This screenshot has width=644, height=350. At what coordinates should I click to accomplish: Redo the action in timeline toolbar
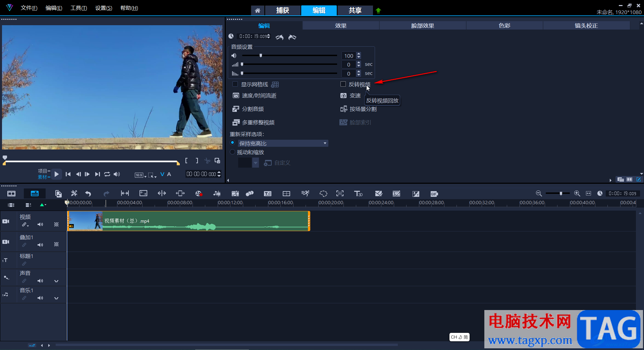tap(106, 193)
